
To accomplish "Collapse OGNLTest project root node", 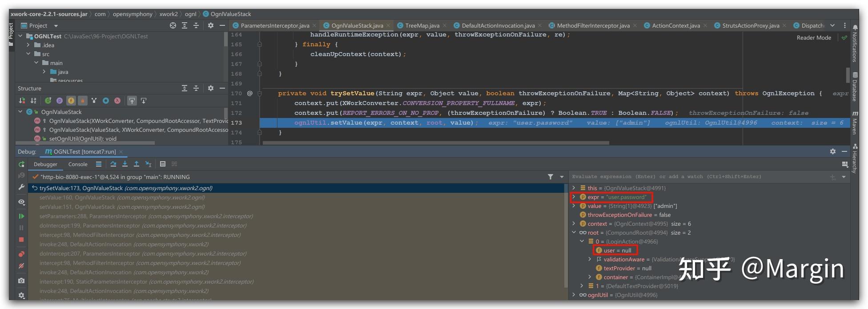I will point(20,36).
